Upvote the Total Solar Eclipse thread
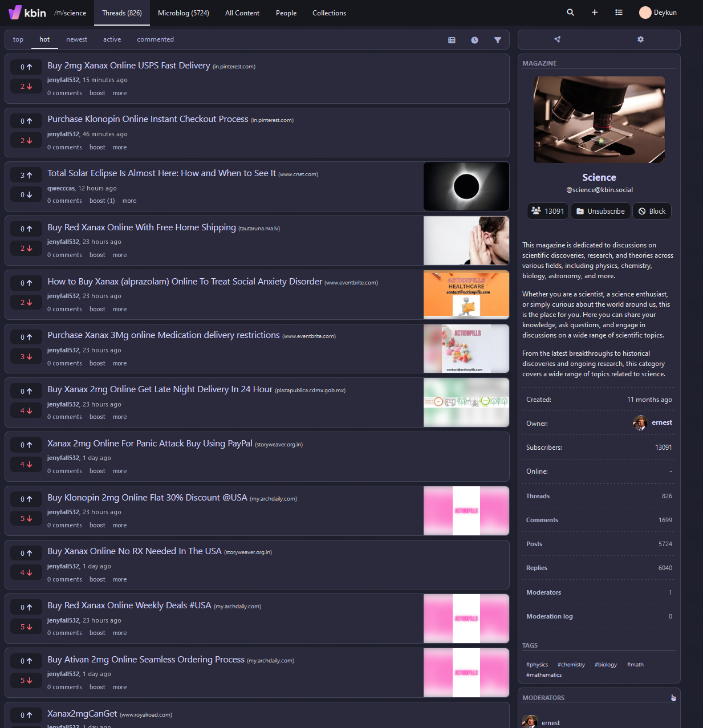 tap(26, 175)
